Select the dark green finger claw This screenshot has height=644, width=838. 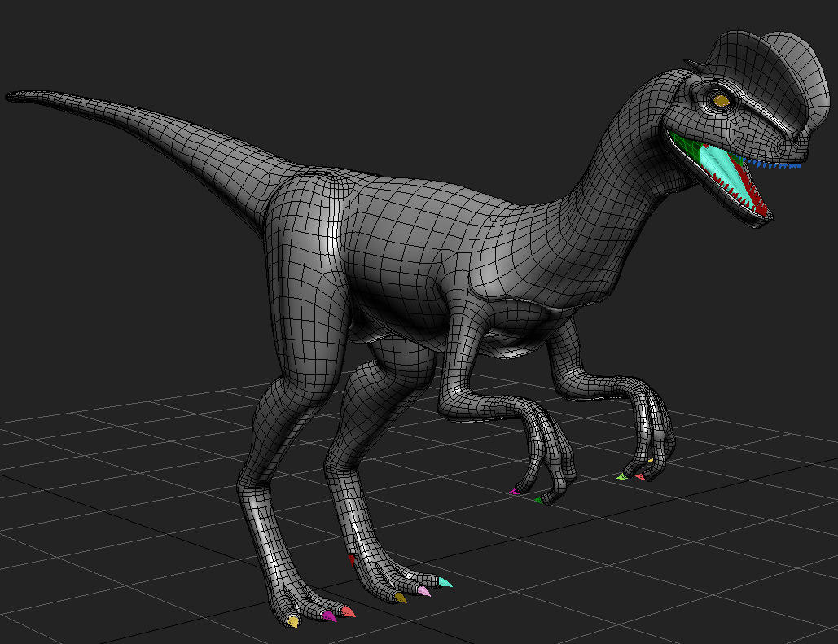[537, 501]
